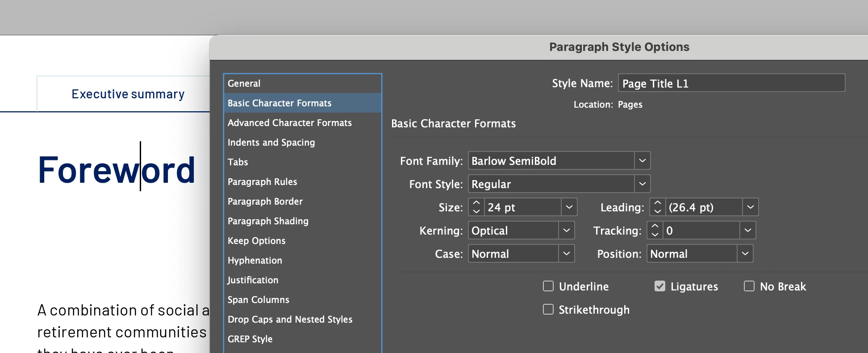Open Indents and Spacing options
This screenshot has height=353, width=868.
pos(271,143)
